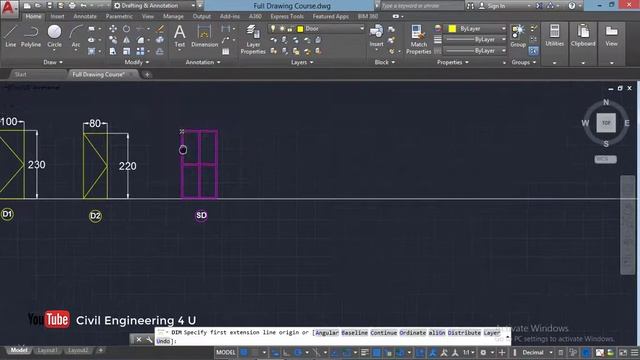Toggle MODEL space button in status bar
The height and width of the screenshot is (360, 640).
click(x=226, y=352)
